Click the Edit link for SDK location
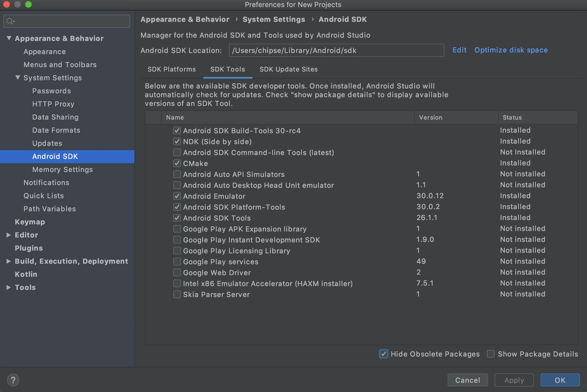This screenshot has height=392, width=587. click(459, 50)
